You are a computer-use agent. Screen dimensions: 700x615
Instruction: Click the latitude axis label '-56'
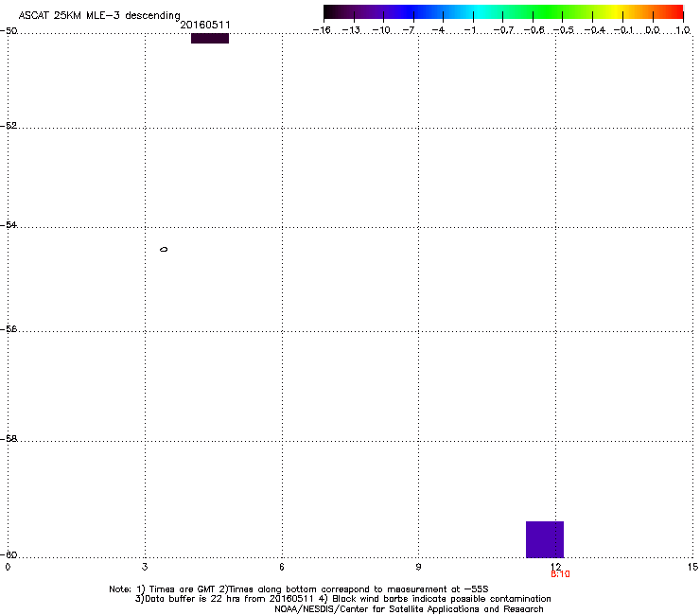9,328
